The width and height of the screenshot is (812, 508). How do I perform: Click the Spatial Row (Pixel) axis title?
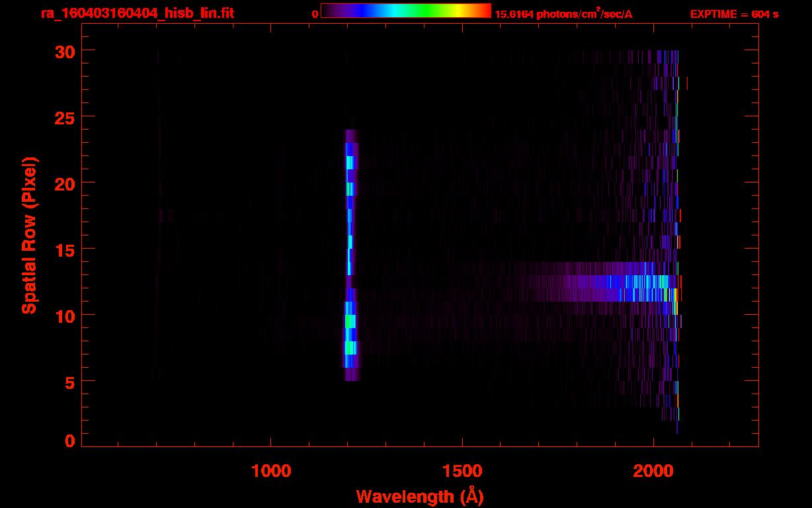29,235
